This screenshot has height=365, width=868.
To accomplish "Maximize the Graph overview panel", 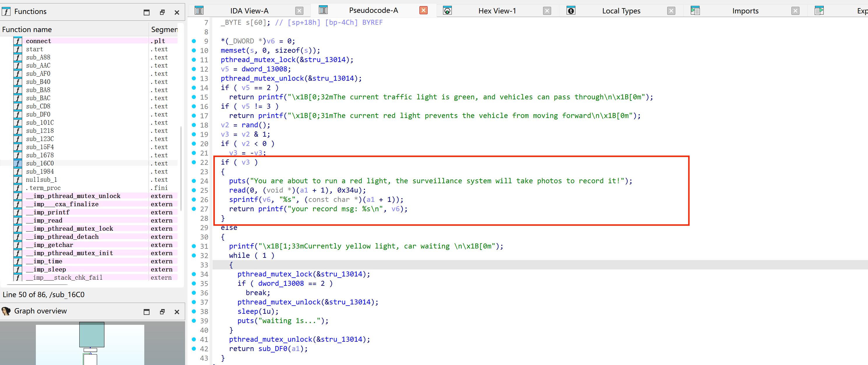I will click(x=146, y=312).
